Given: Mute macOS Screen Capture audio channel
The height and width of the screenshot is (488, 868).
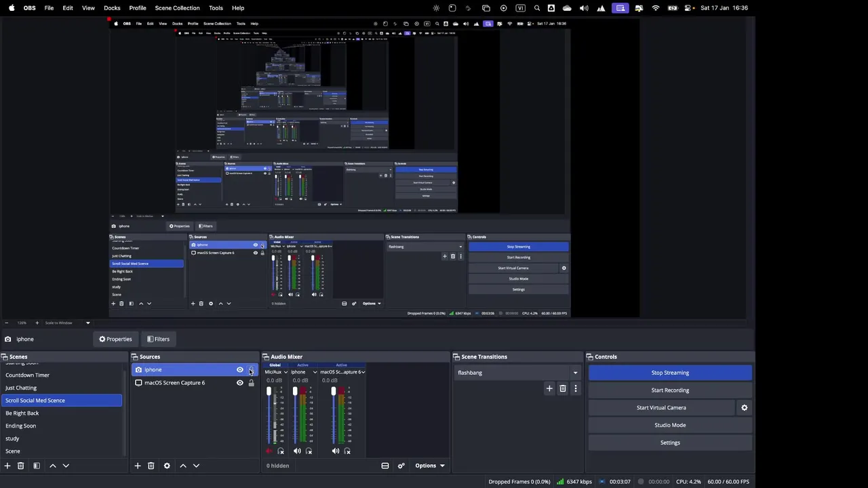Looking at the screenshot, I should click(336, 451).
